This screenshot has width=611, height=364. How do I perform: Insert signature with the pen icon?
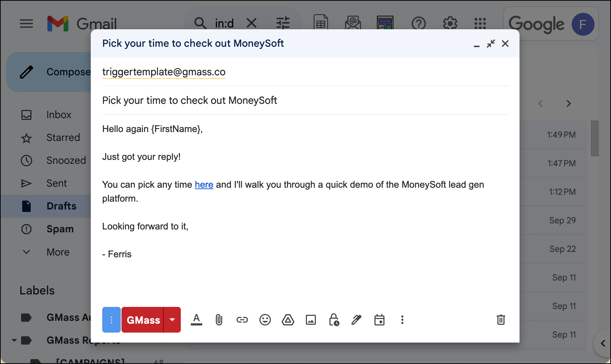(x=356, y=320)
